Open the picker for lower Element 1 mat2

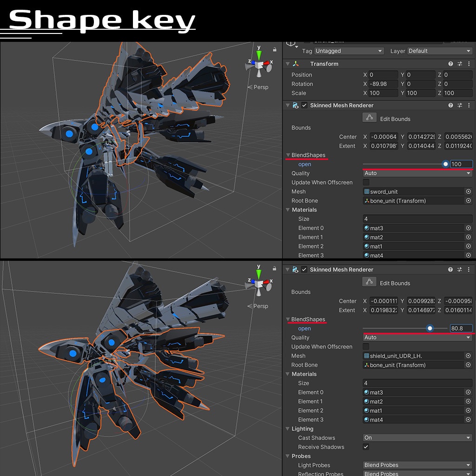pyautogui.click(x=468, y=401)
